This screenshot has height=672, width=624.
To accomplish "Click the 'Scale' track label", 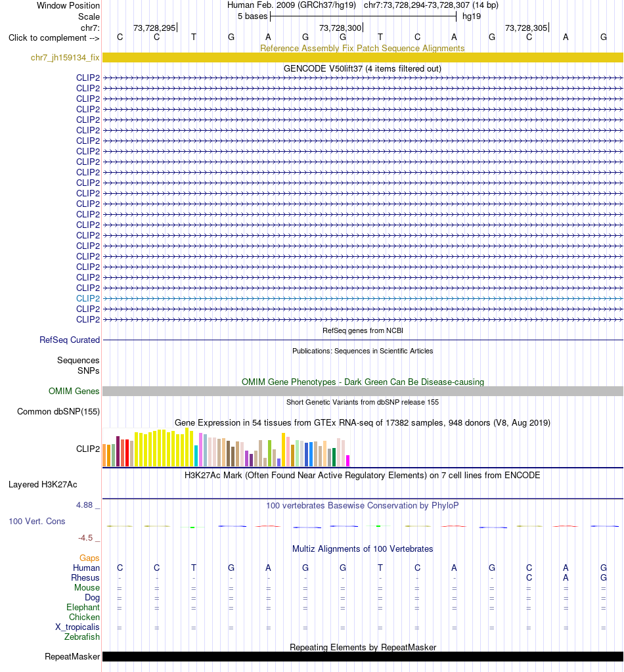I will tap(89, 16).
